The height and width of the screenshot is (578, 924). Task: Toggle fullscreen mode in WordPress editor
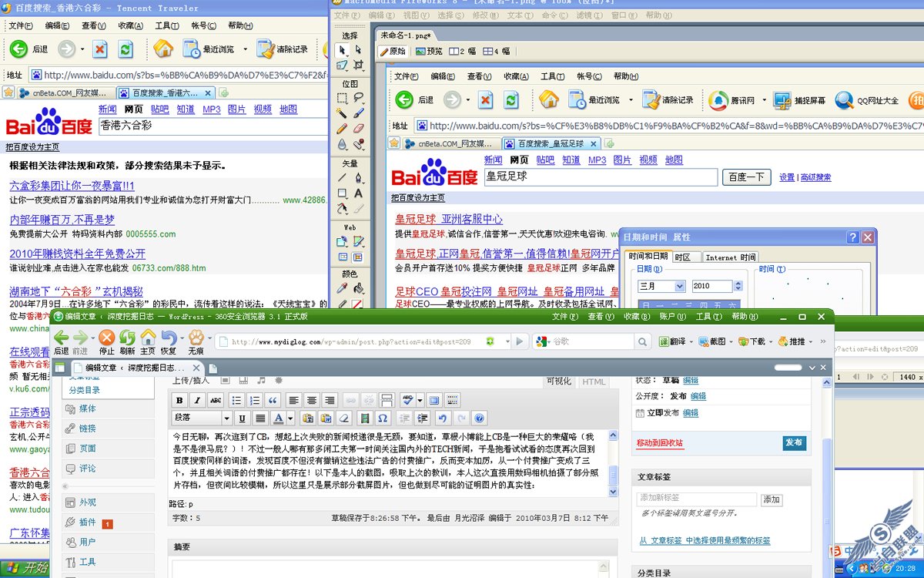(x=434, y=400)
